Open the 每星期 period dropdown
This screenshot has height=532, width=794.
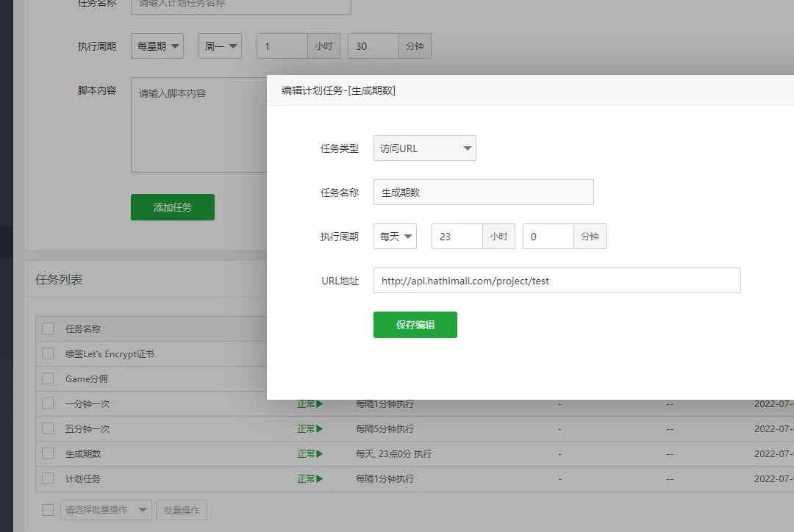pos(157,46)
